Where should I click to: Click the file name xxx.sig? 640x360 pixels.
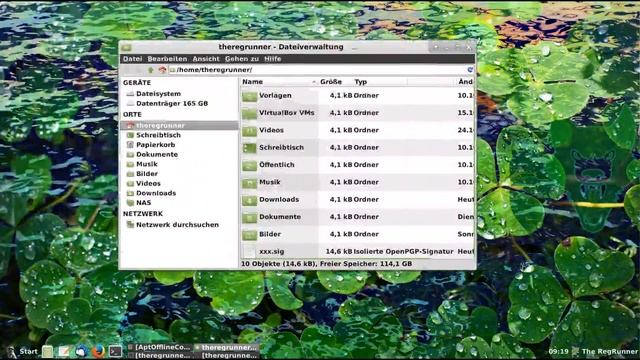tap(272, 251)
